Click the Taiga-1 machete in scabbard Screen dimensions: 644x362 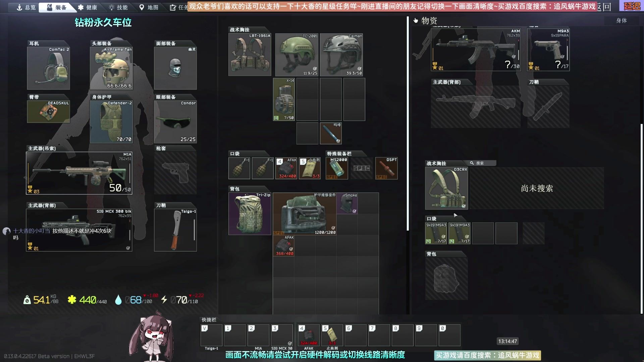(175, 230)
